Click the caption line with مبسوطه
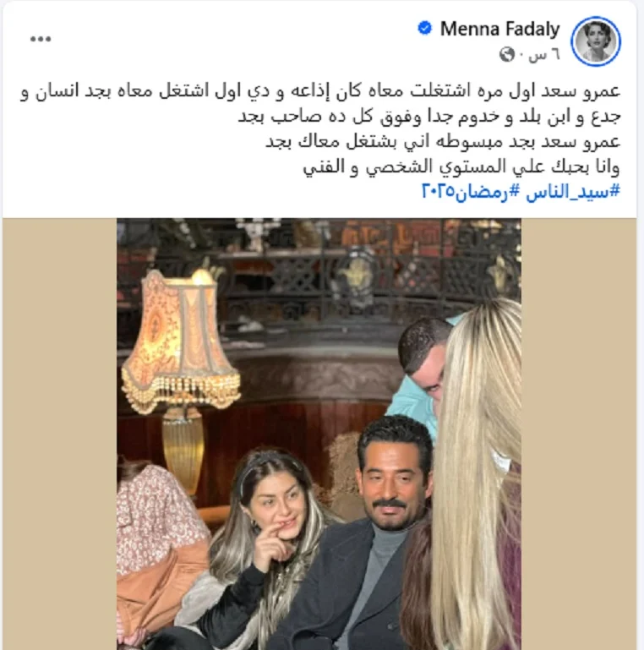The height and width of the screenshot is (650, 644). pyautogui.click(x=443, y=142)
